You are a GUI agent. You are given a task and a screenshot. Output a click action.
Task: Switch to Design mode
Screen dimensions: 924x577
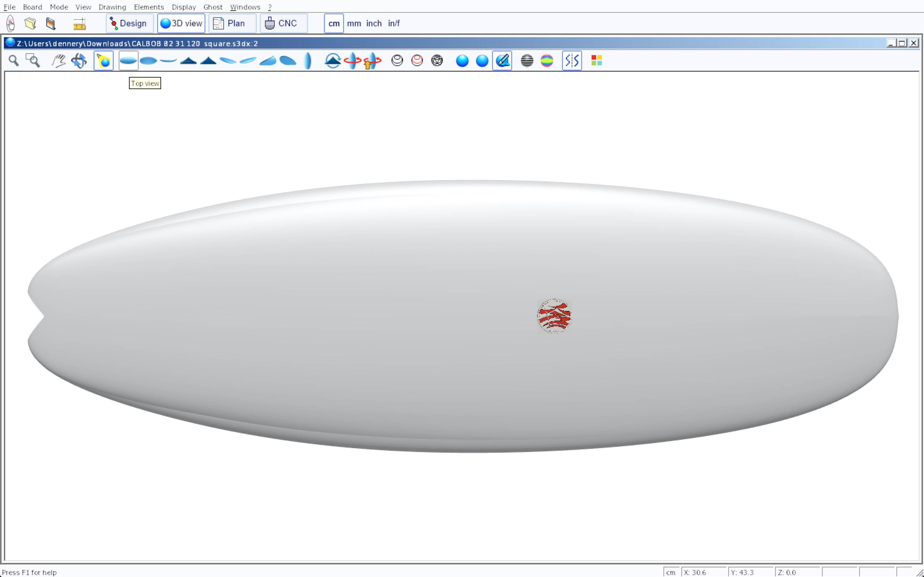(129, 23)
